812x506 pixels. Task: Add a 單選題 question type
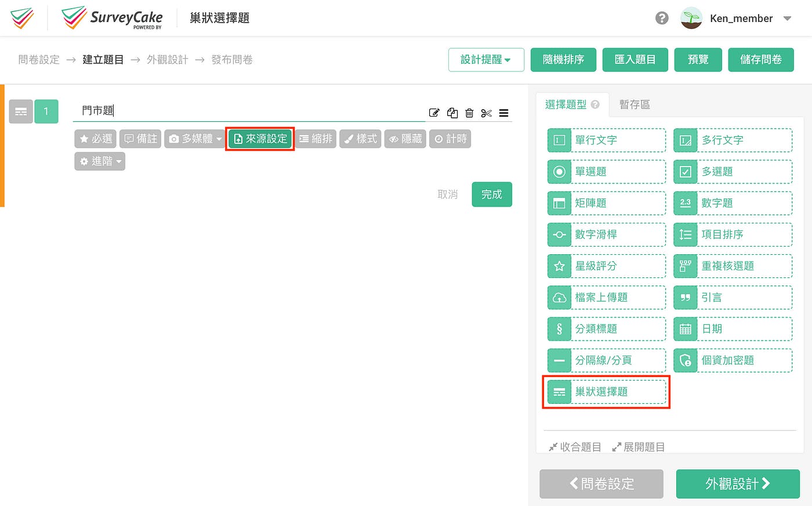click(607, 172)
